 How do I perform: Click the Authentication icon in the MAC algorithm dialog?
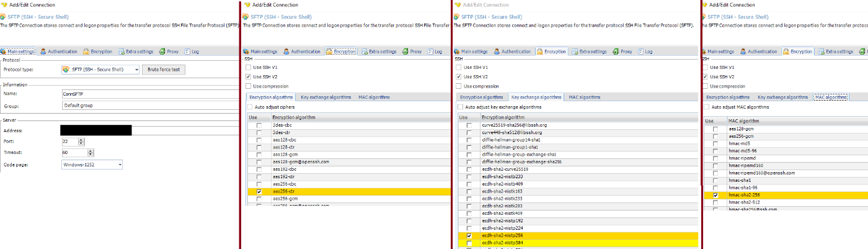click(x=743, y=52)
